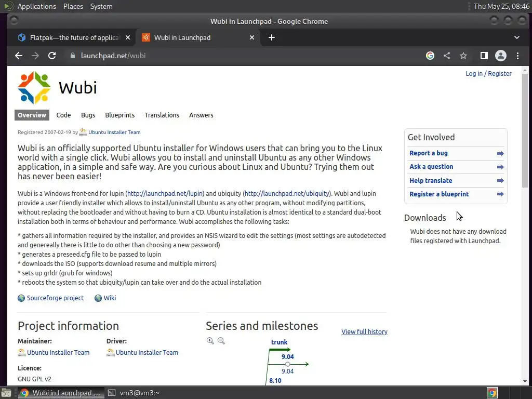This screenshot has width=532, height=399.
Task: Click the Report a bug link
Action: [429, 153]
